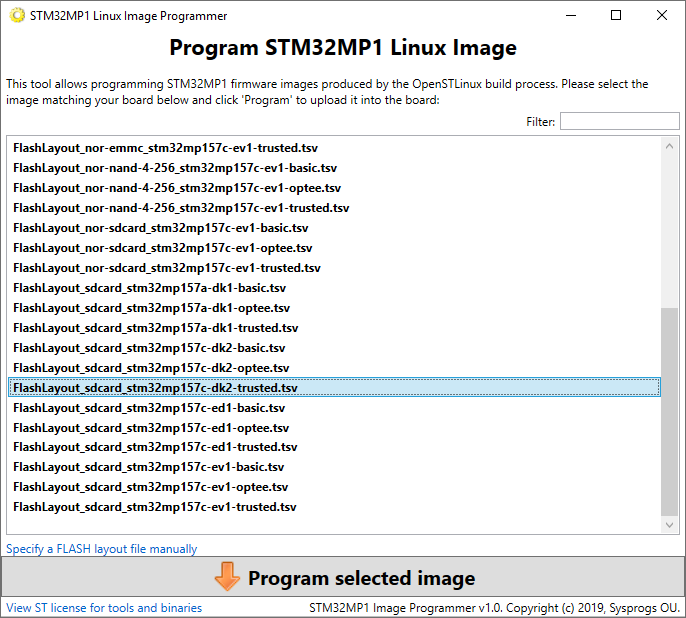Select FlashLayout_sdcard_stm32mp157c-ed1-optee.tsv

point(335,428)
